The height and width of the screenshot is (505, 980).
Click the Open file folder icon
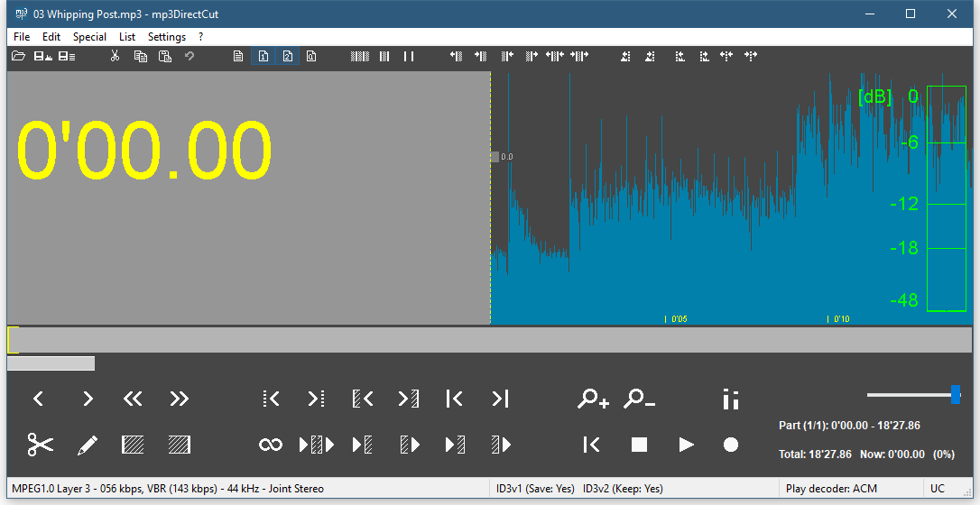[18, 57]
